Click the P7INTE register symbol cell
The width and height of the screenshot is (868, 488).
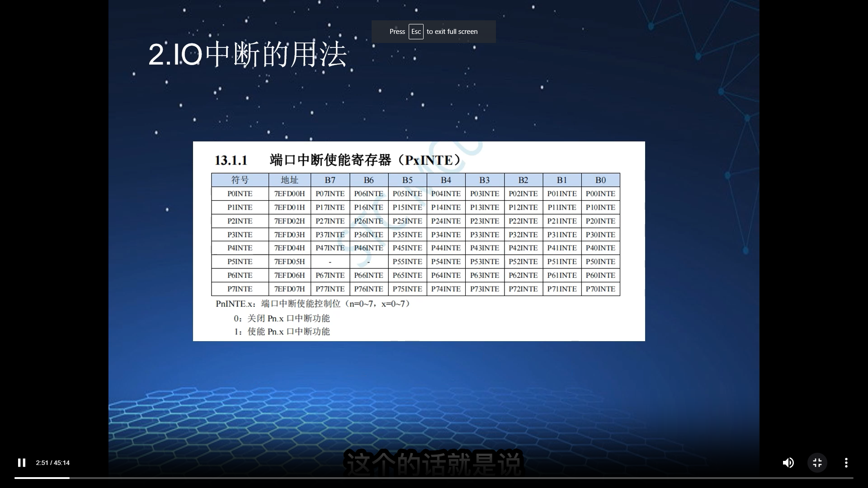click(x=240, y=289)
